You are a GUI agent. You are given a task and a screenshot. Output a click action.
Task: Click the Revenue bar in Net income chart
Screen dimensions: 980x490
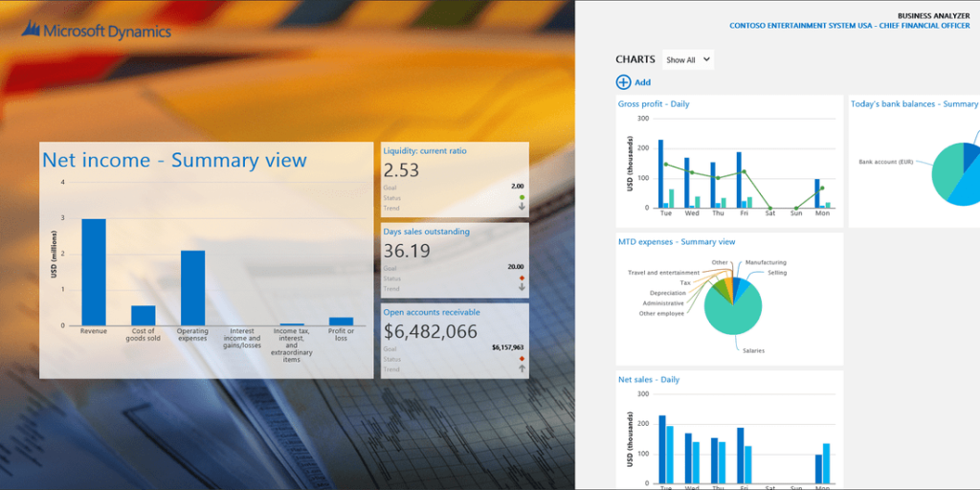pyautogui.click(x=94, y=272)
